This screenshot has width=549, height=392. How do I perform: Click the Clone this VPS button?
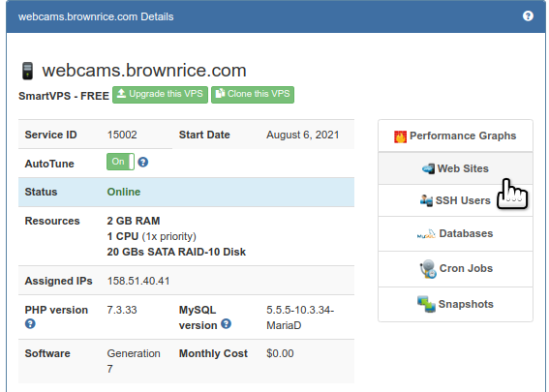click(x=253, y=95)
